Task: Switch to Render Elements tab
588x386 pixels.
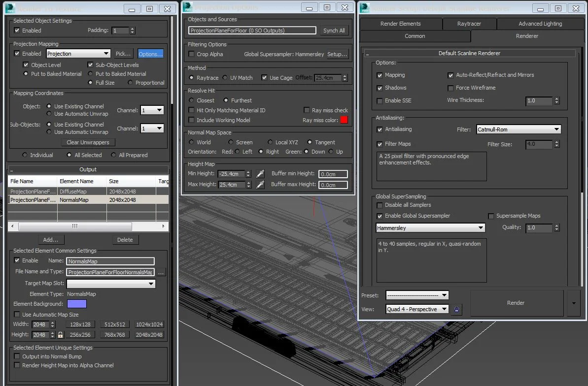Action: (x=401, y=24)
